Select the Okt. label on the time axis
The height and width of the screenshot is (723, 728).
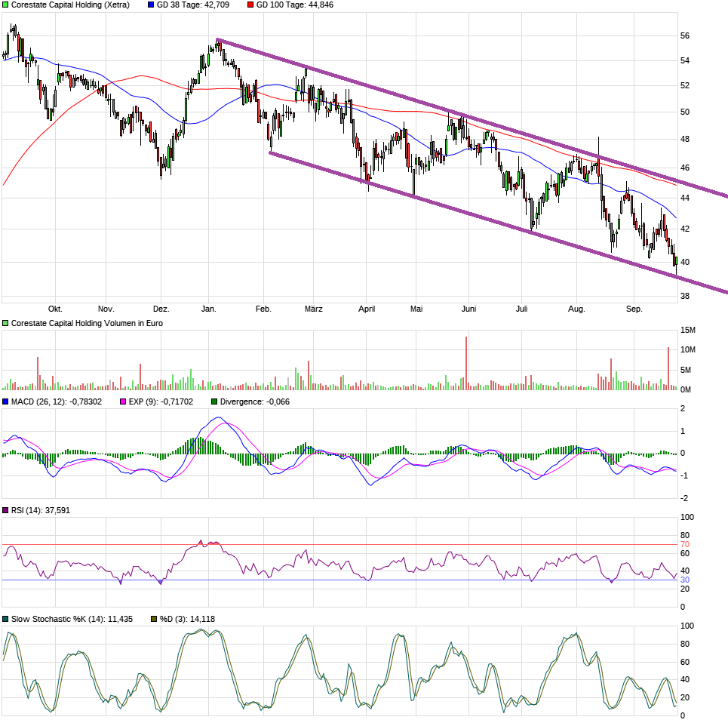pyautogui.click(x=57, y=309)
